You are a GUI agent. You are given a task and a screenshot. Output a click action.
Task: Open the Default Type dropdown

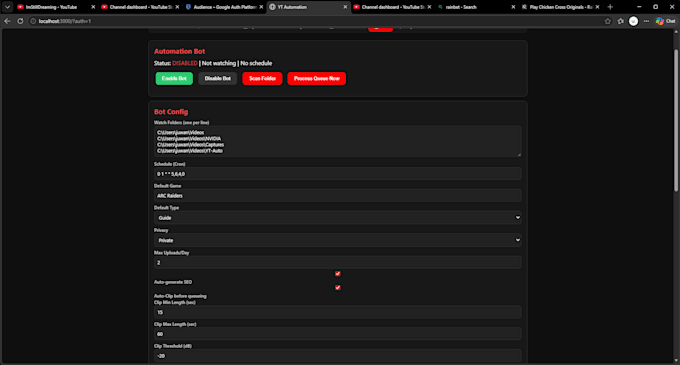coord(337,218)
